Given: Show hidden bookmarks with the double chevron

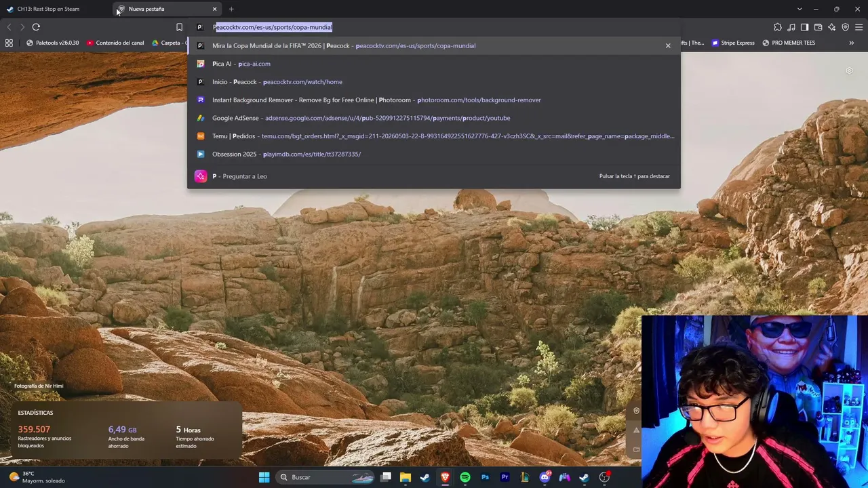Looking at the screenshot, I should tap(852, 43).
